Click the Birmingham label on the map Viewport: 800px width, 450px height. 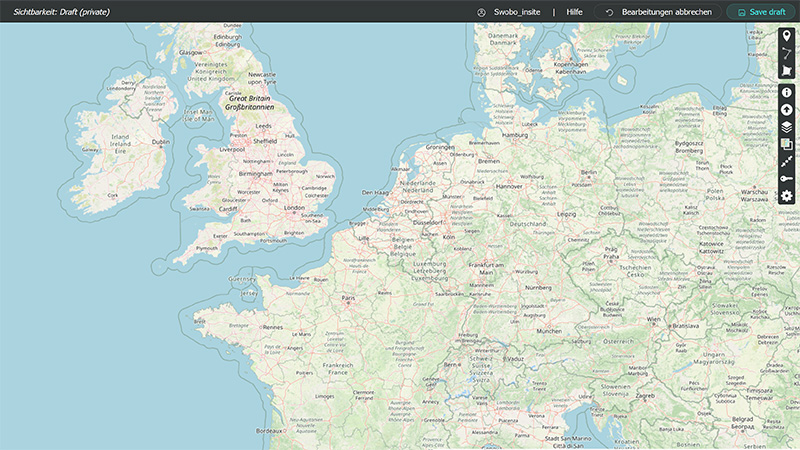pyautogui.click(x=255, y=174)
